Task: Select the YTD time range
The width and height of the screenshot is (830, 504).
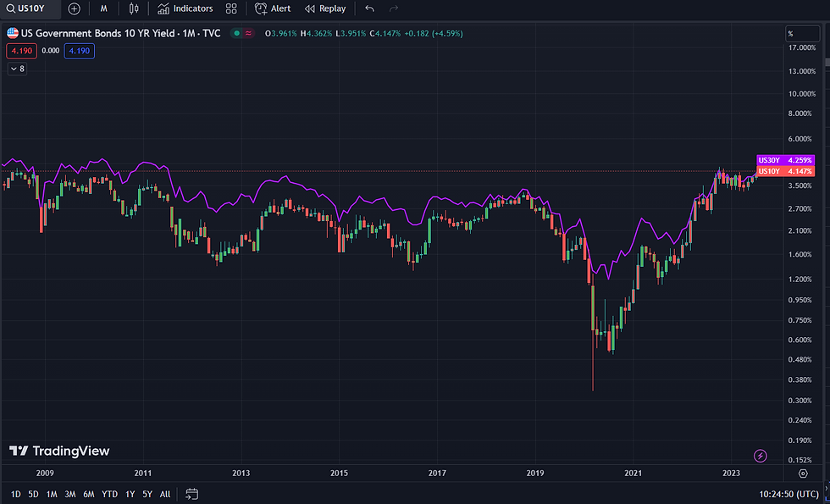Action: coord(109,494)
